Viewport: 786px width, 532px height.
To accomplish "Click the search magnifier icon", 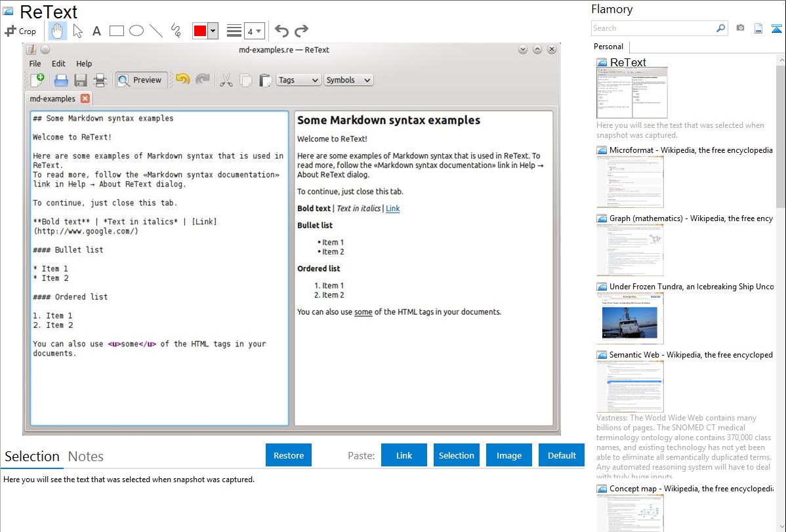I will 720,28.
